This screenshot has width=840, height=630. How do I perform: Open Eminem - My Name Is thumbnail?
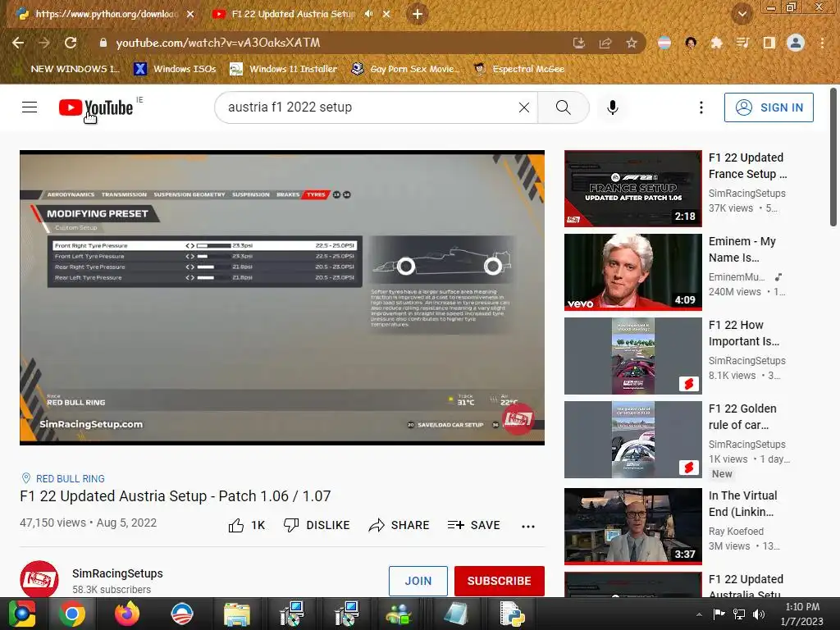click(x=632, y=272)
